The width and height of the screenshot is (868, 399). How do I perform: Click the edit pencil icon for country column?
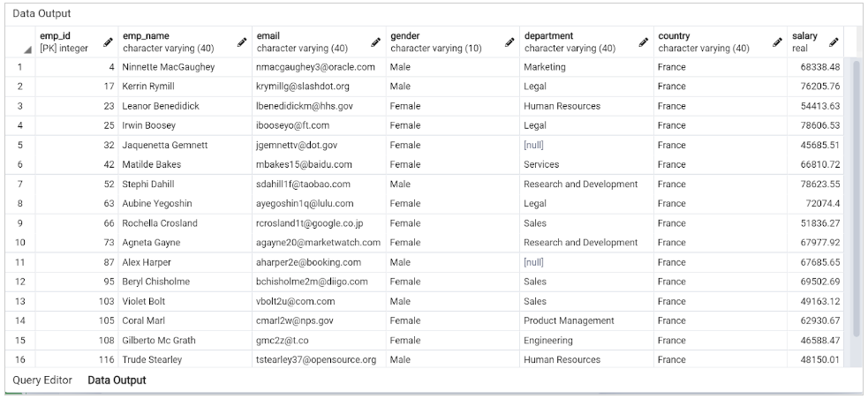pyautogui.click(x=778, y=42)
